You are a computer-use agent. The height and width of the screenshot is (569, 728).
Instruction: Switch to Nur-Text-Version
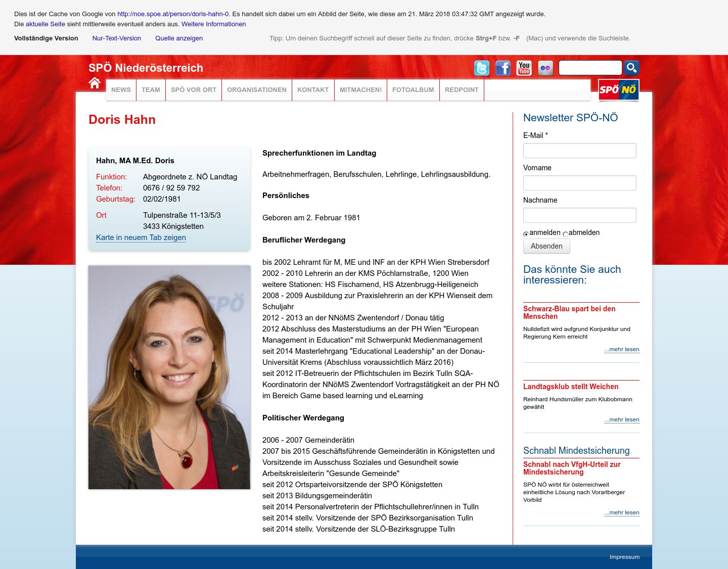pos(117,38)
